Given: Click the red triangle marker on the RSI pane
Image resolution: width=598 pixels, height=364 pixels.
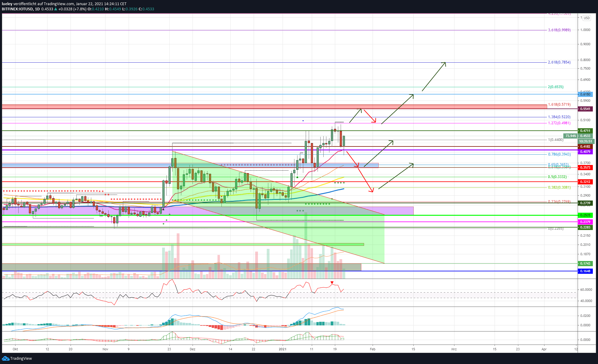Looking at the screenshot, I should pos(332,283).
